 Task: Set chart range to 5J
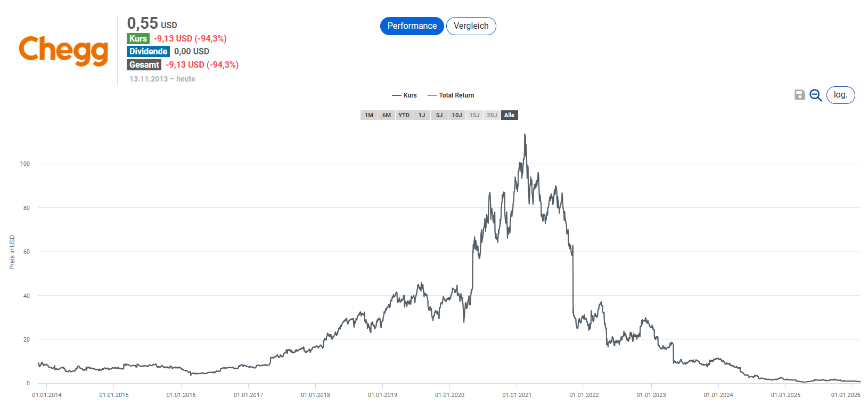coord(439,115)
